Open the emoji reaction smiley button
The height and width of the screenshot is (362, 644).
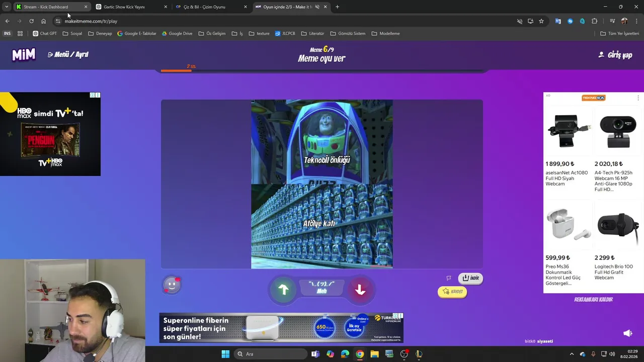[x=172, y=285]
